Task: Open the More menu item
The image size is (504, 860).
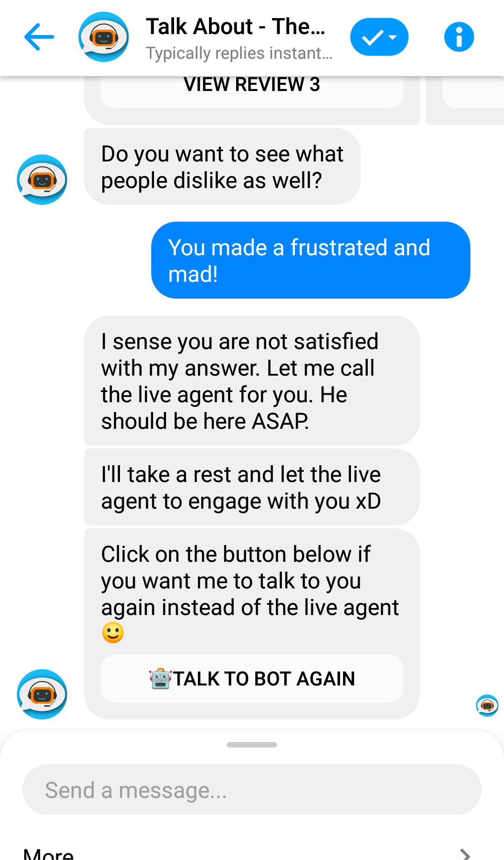Action: [x=49, y=854]
